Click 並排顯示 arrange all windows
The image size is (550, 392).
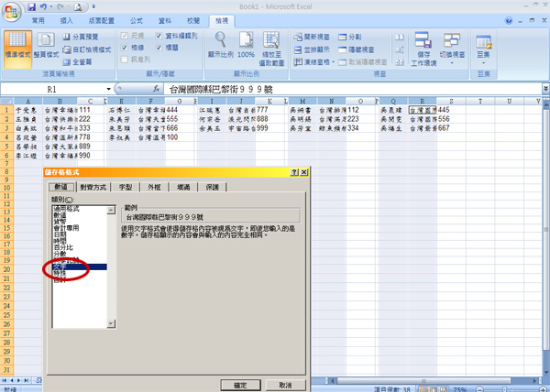[x=312, y=49]
